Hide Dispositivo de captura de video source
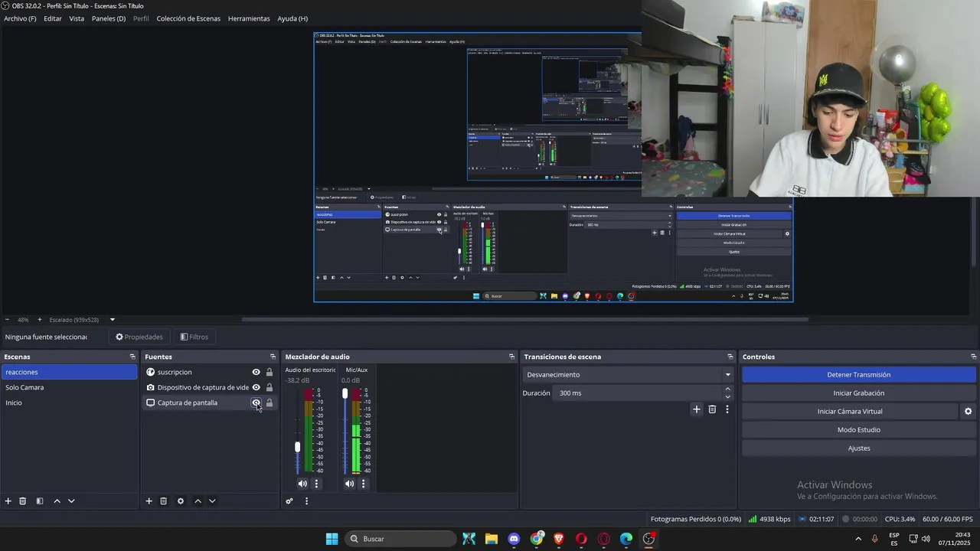The image size is (980, 551). (256, 387)
